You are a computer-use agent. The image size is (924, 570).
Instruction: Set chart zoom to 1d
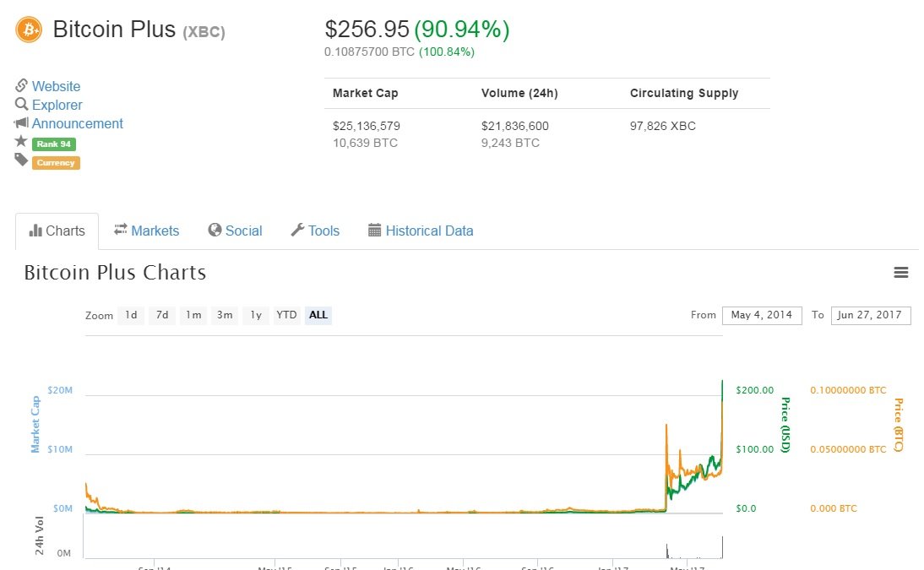pos(131,315)
